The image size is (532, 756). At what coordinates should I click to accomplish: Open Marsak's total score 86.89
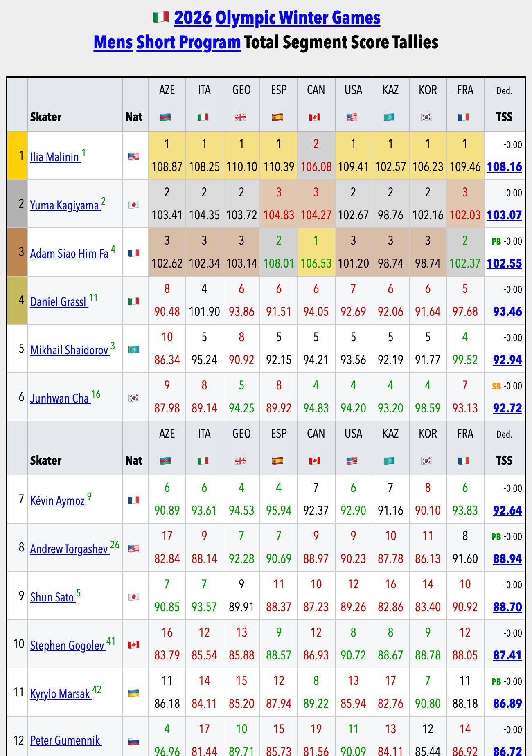(507, 704)
